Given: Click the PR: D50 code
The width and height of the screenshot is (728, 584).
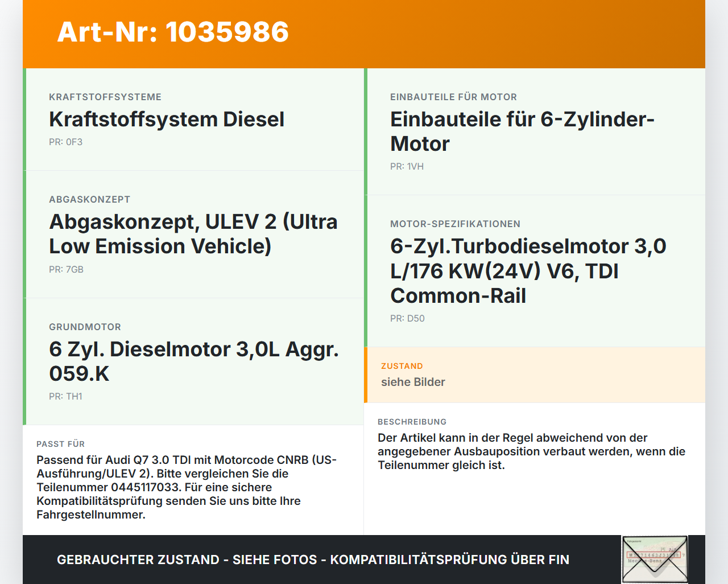Looking at the screenshot, I should point(407,319).
